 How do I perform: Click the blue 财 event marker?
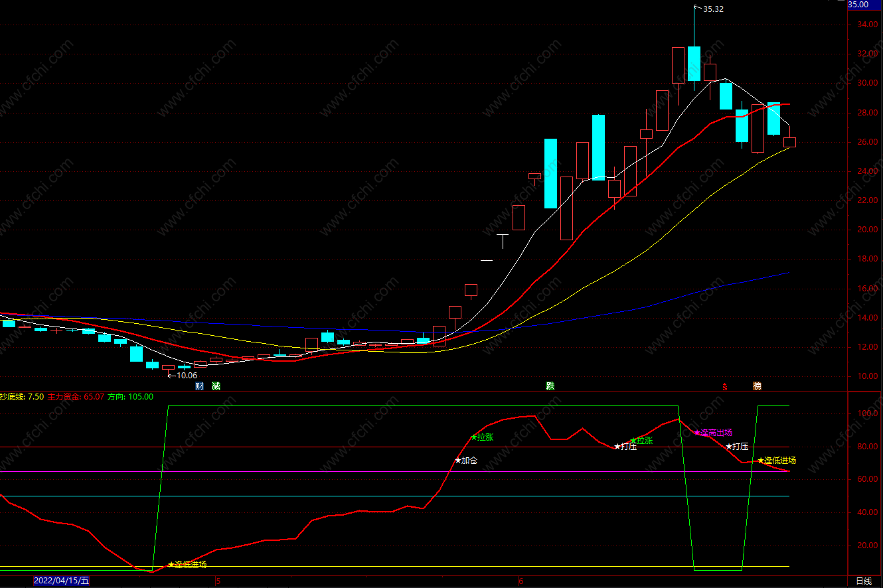click(199, 386)
